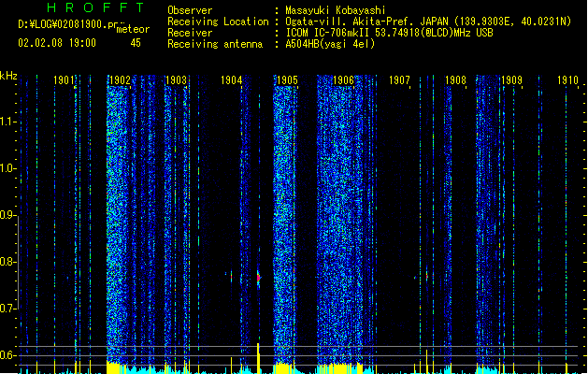Click the meteor count value 45

click(136, 43)
